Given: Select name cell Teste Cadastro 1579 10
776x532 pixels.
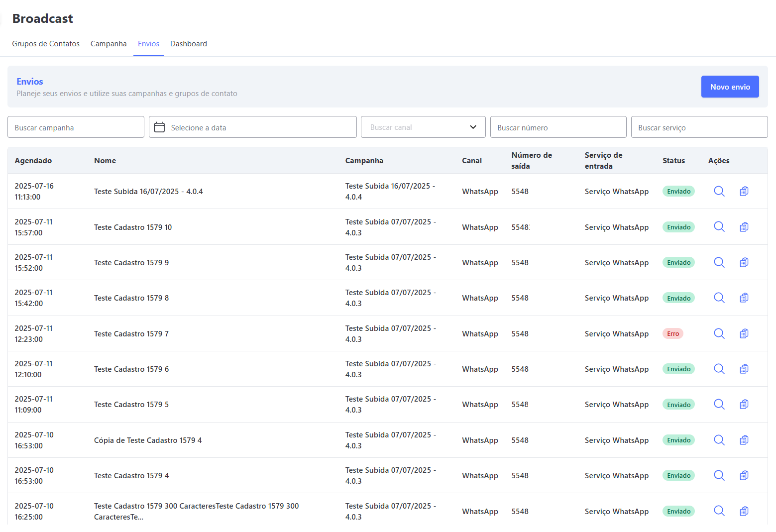Looking at the screenshot, I should 133,227.
